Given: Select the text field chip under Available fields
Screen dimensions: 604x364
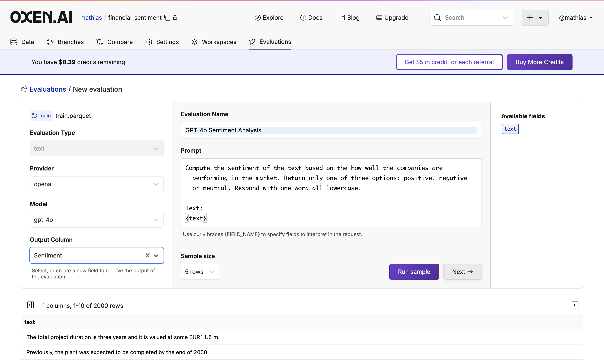Looking at the screenshot, I should (x=510, y=129).
